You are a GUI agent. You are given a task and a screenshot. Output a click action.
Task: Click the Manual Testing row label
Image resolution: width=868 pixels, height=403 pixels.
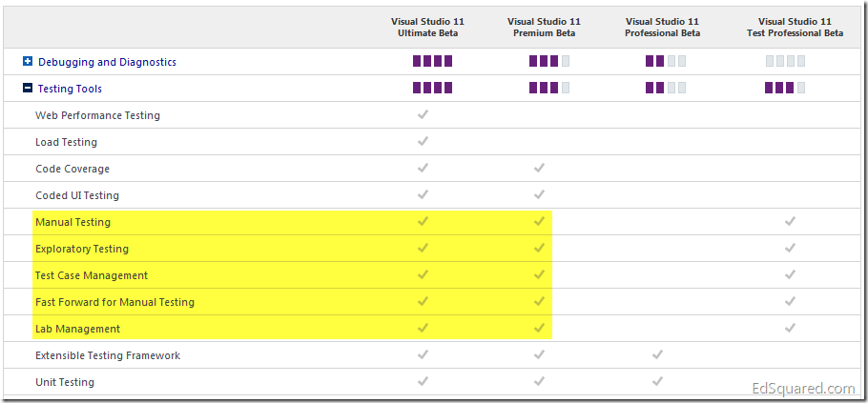coord(73,222)
